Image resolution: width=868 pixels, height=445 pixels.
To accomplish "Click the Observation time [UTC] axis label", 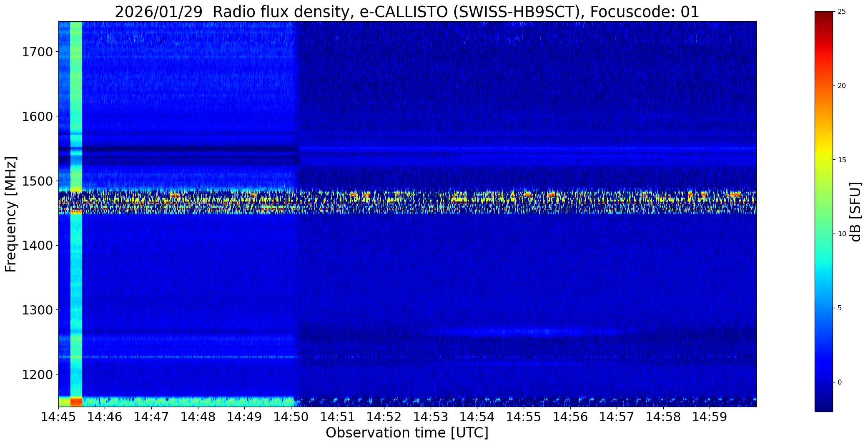I will coord(407,433).
